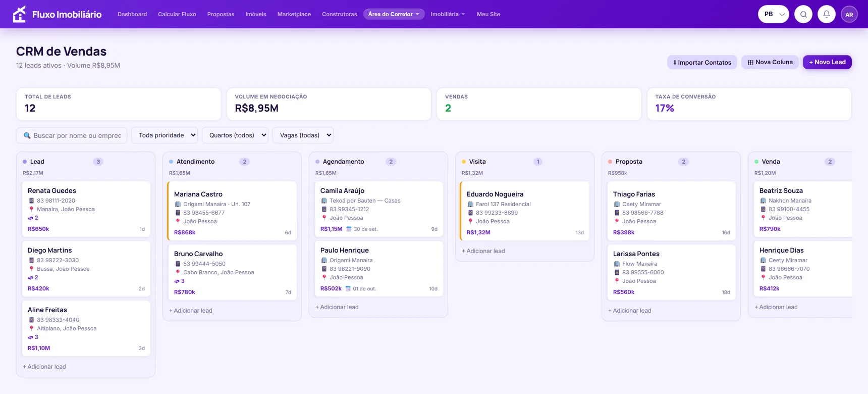Click the Nova Coluna button
Viewport: 868px width, 394px height.
point(770,62)
